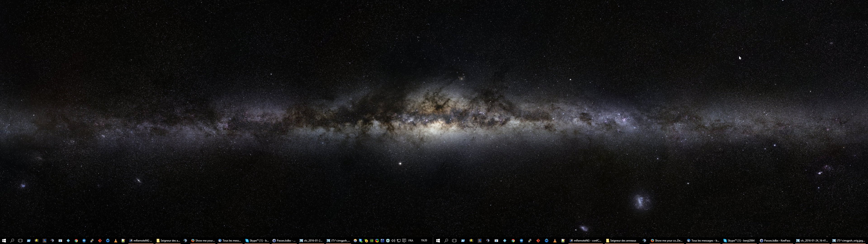Click the colorful swirl tray icon
This screenshot has height=244, width=868.
click(x=377, y=241)
